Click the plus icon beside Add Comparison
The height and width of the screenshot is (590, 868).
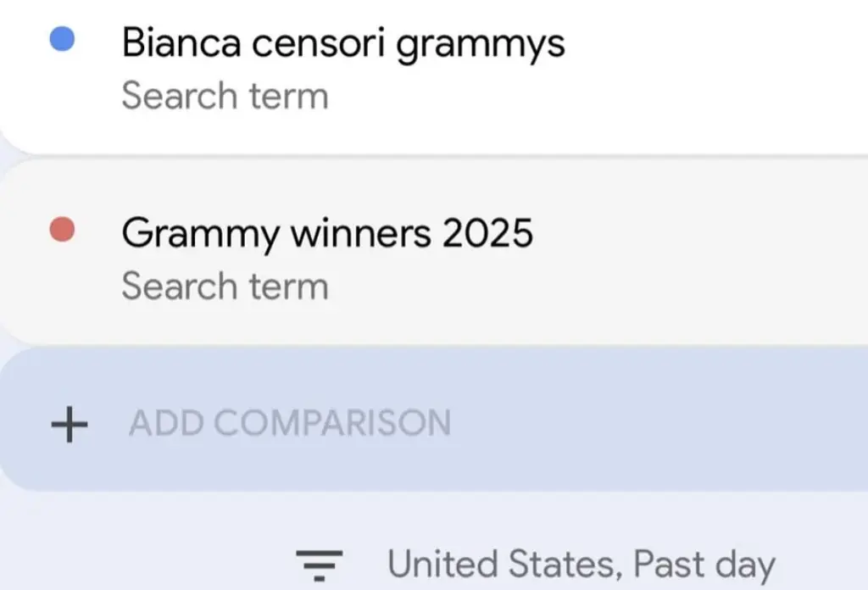coord(70,423)
